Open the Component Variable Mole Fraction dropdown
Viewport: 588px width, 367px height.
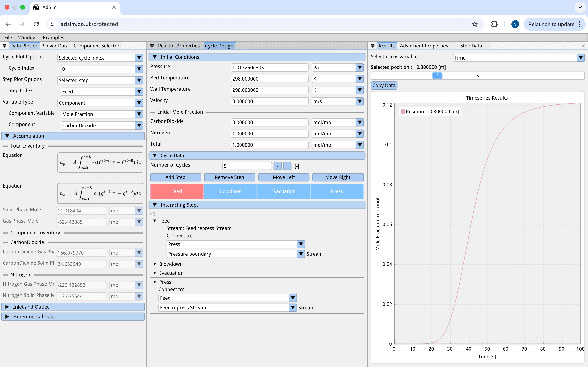pyautogui.click(x=139, y=114)
